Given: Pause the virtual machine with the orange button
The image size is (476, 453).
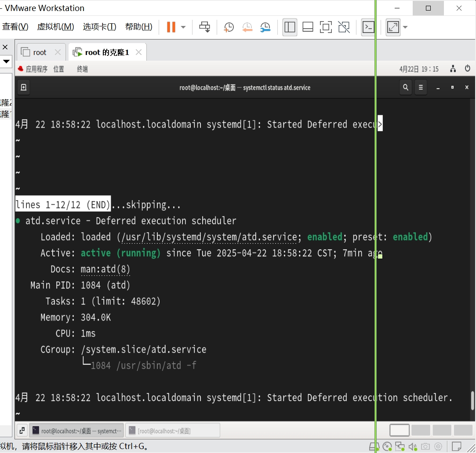Looking at the screenshot, I should [171, 27].
